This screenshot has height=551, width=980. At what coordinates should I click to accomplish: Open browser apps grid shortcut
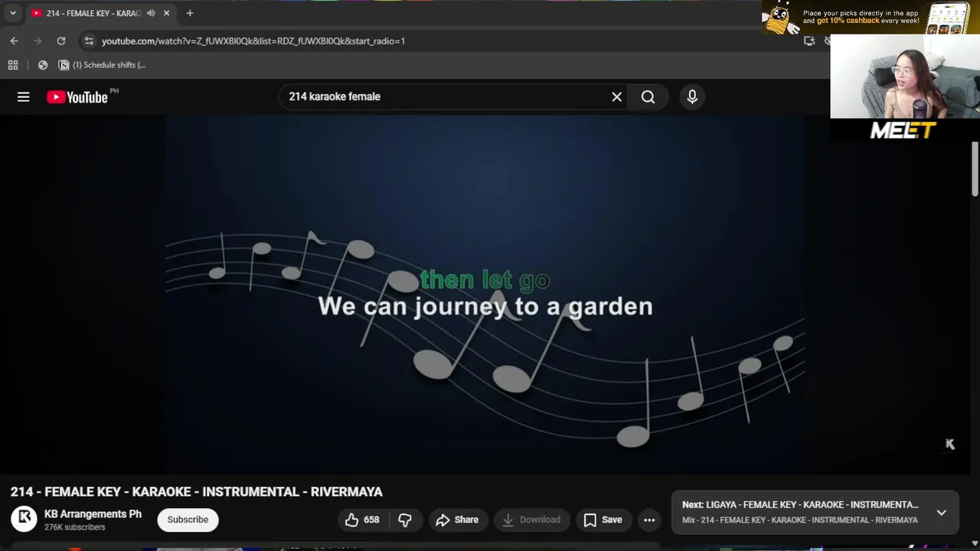[x=13, y=65]
